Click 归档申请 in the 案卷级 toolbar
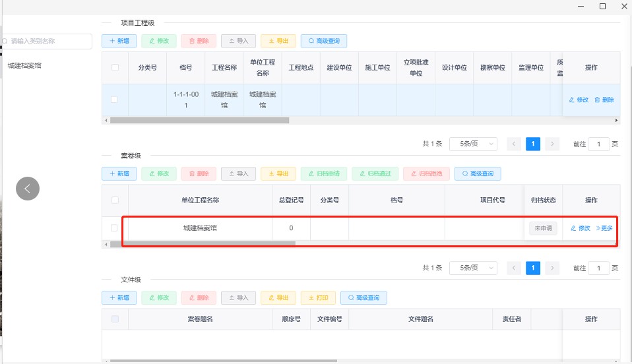This screenshot has height=364, width=632. click(x=324, y=173)
